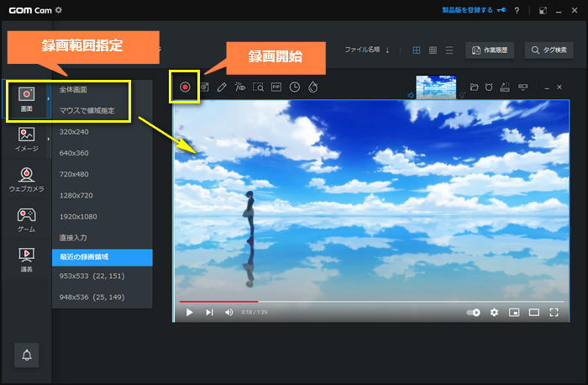The image size is (588, 385).
Task: Click the 最近の録画領域 header row
Action: [x=102, y=257]
